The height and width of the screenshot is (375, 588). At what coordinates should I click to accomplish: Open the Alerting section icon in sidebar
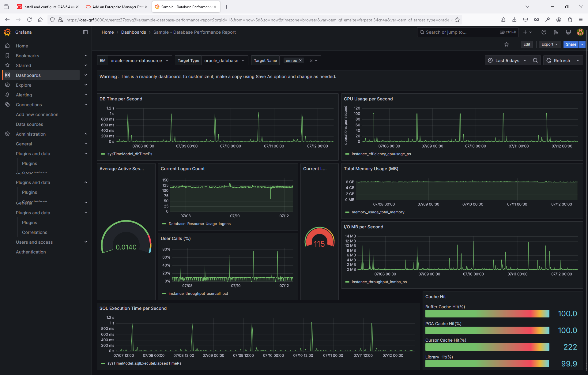pos(7,95)
